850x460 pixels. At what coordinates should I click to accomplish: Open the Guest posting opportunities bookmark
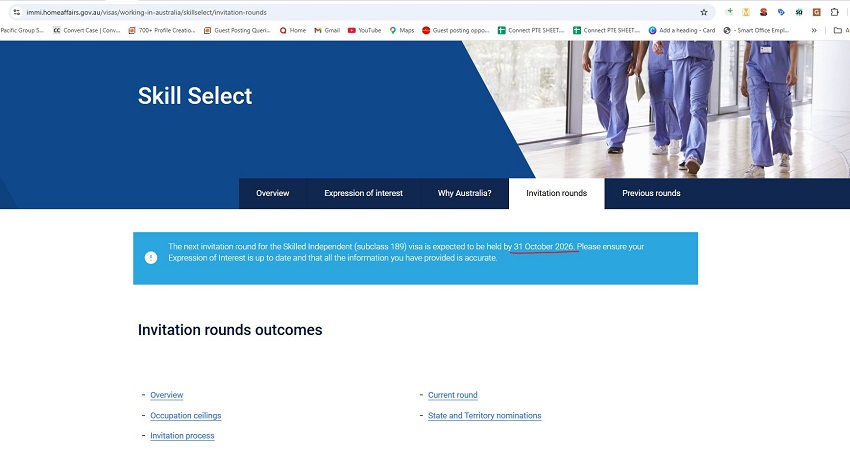coord(456,30)
